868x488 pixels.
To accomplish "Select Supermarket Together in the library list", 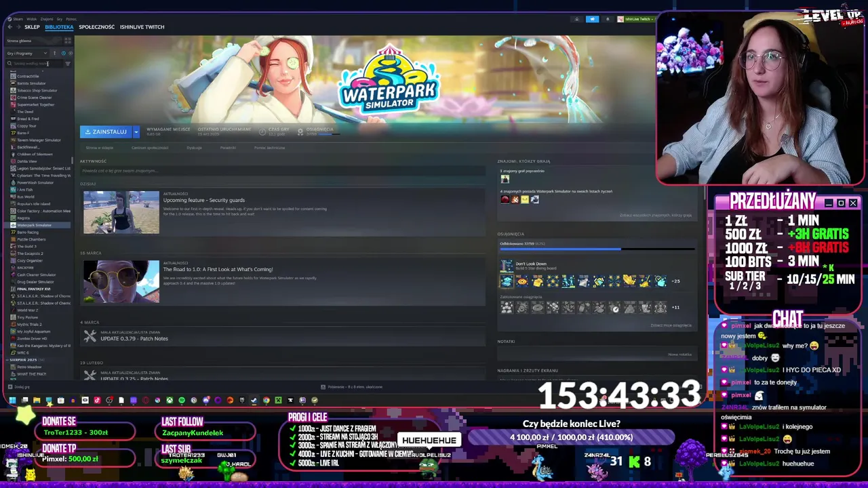I will [35, 104].
